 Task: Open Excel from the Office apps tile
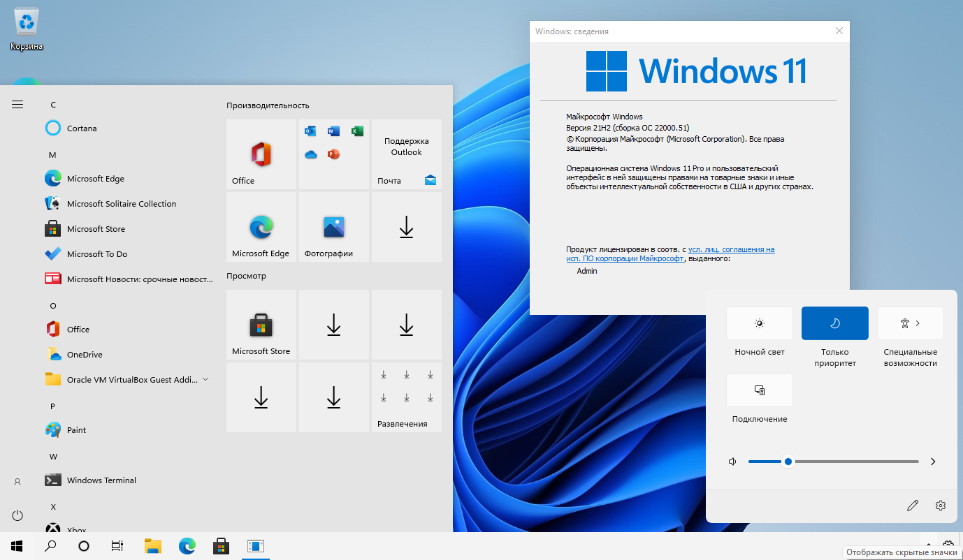[356, 131]
